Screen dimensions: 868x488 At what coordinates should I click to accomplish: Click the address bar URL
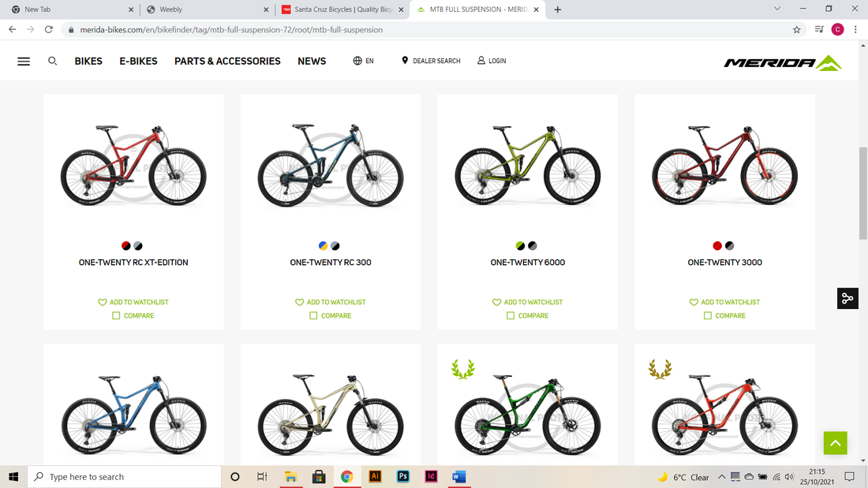point(231,30)
